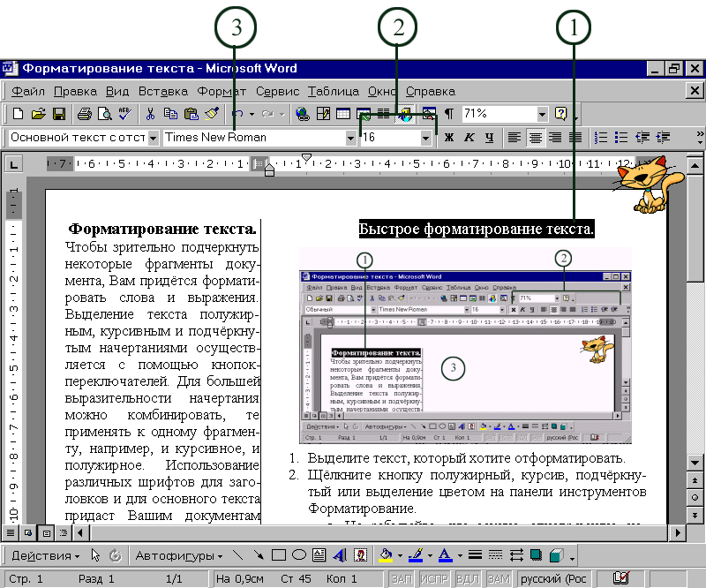Center the text alignment
706x588 pixels.
pyautogui.click(x=535, y=138)
